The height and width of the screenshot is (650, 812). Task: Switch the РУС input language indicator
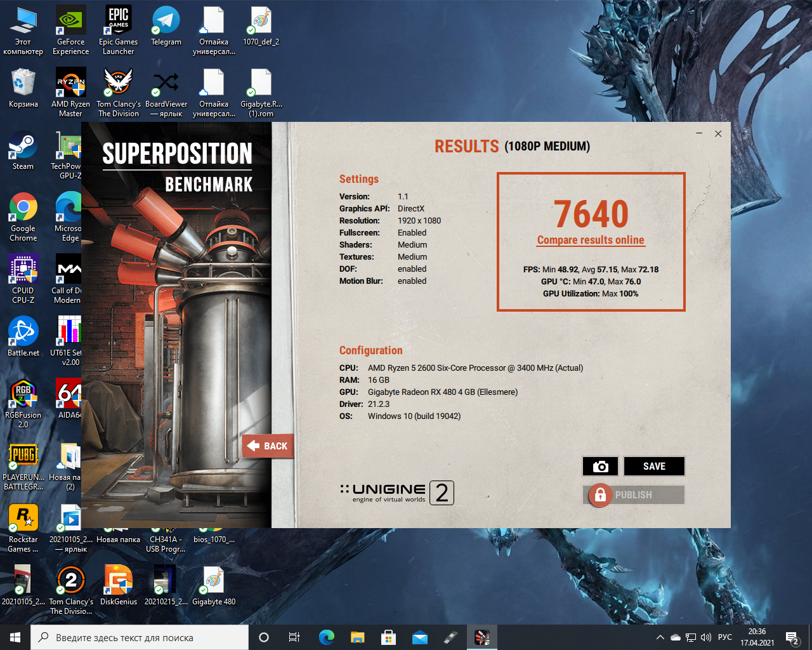click(725, 637)
